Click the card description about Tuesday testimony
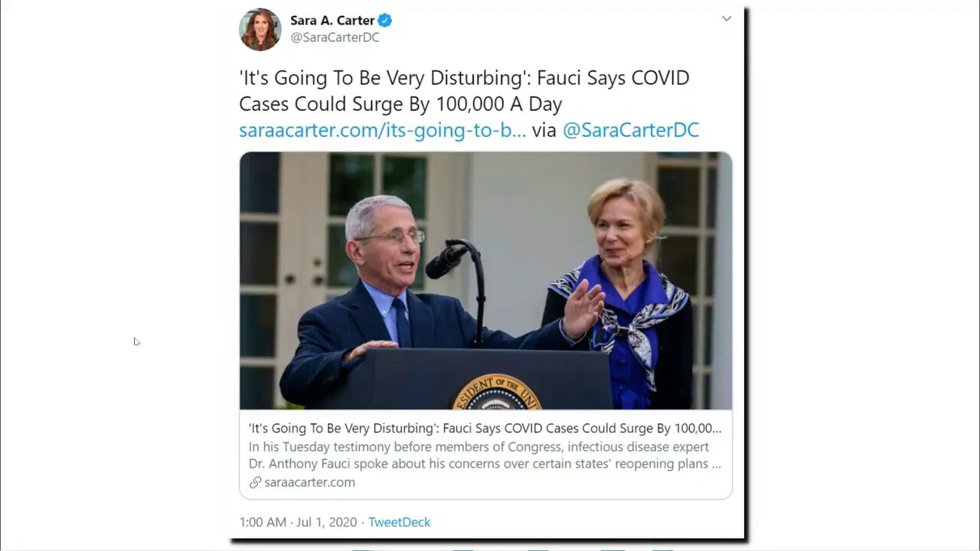This screenshot has width=980, height=551. pos(485,455)
